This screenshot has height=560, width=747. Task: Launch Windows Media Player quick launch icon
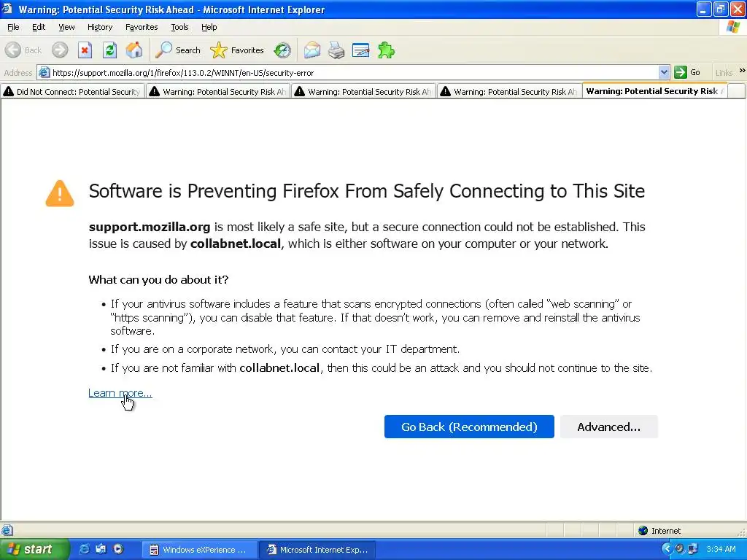coord(118,549)
